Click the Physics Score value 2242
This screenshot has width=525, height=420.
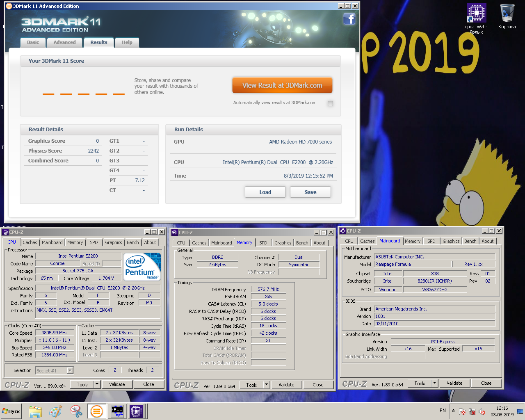click(93, 151)
